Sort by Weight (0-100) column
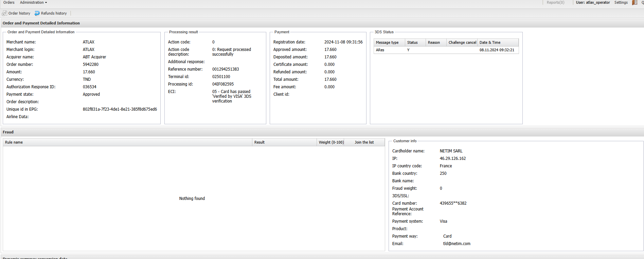The image size is (644, 259). tap(331, 142)
